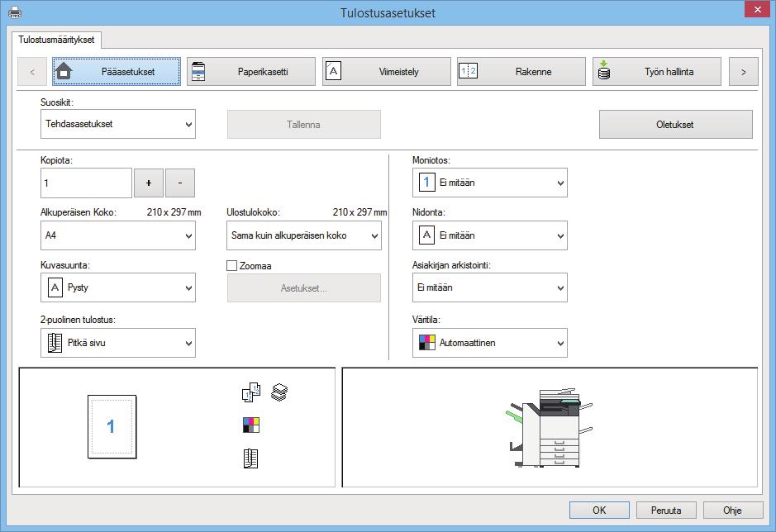Click the collate pages icon in preview
Screen dimensions: 776x532
(251, 392)
